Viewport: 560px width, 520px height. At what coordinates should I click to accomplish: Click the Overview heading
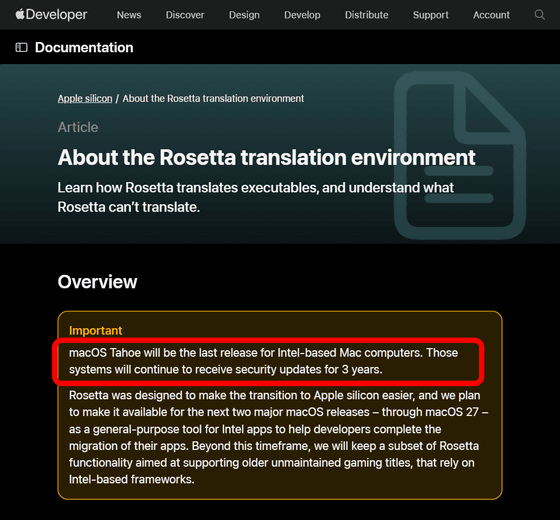(97, 282)
